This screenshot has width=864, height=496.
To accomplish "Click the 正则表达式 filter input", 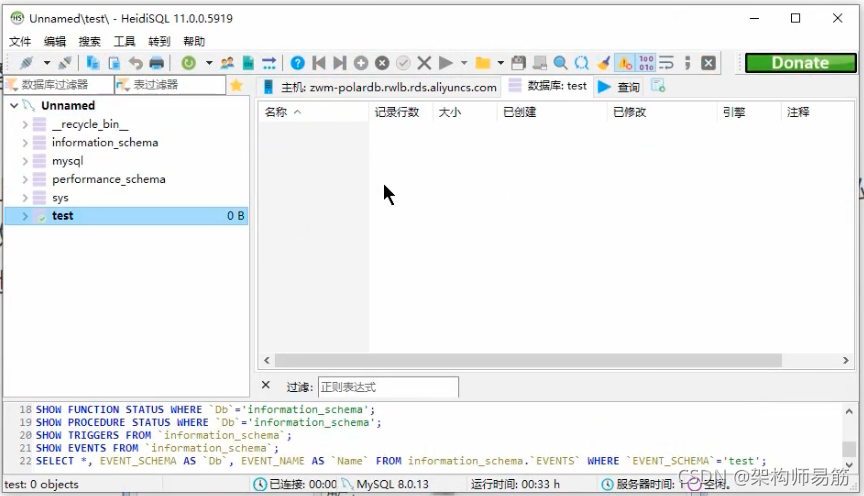I will 388,387.
